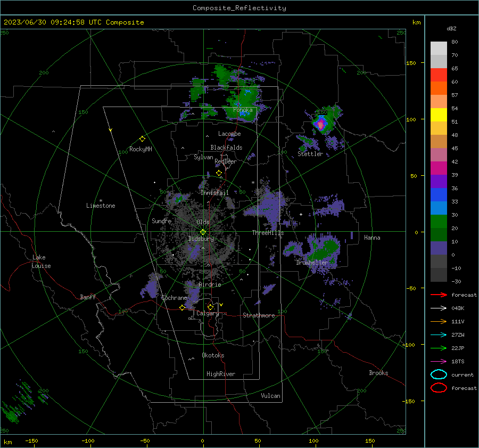Click the timestamp 2023/06/30 09:24:58 UTC Composite
Viewport: 479px width, 448px height.
(73, 22)
